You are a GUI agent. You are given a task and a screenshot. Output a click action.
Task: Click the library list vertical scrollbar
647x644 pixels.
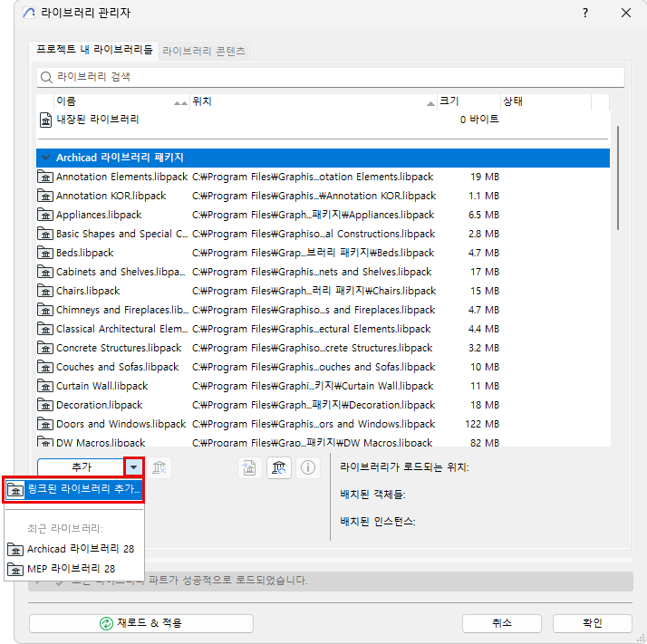(x=618, y=178)
